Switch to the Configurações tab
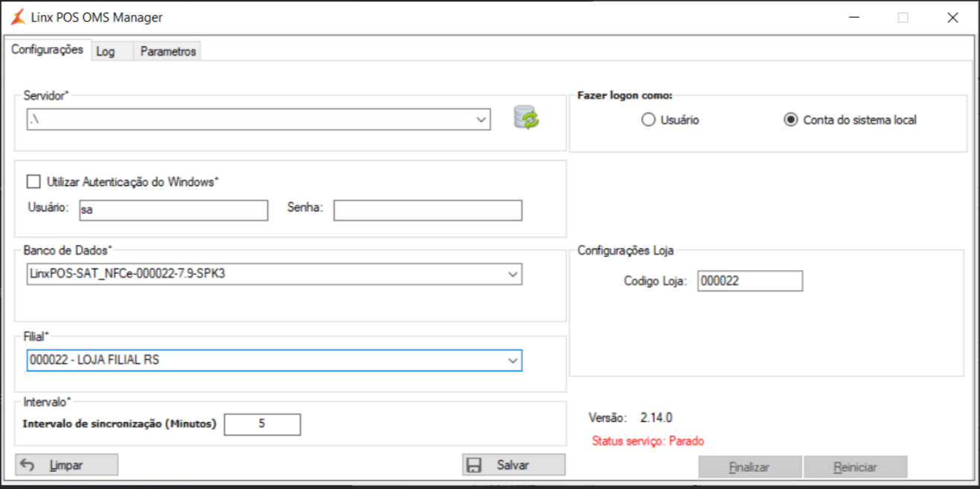This screenshot has height=489, width=980. (x=47, y=50)
